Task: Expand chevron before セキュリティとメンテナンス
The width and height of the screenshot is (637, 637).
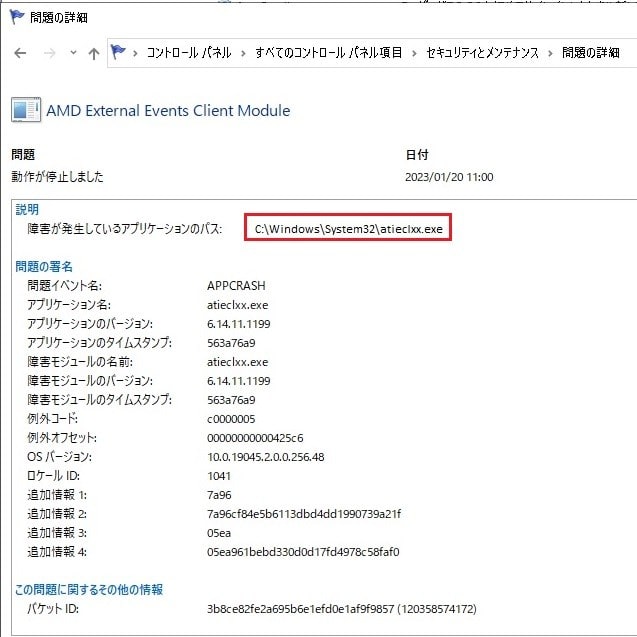Action: point(414,53)
